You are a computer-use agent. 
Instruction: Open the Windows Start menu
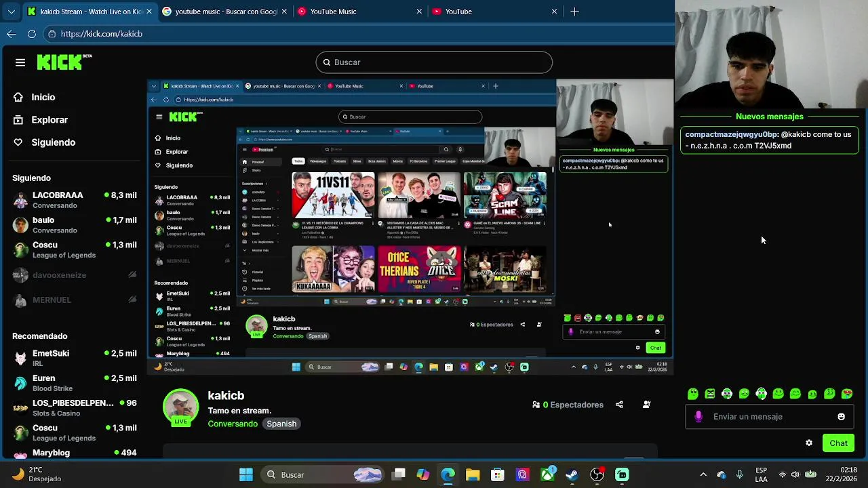pos(246,474)
